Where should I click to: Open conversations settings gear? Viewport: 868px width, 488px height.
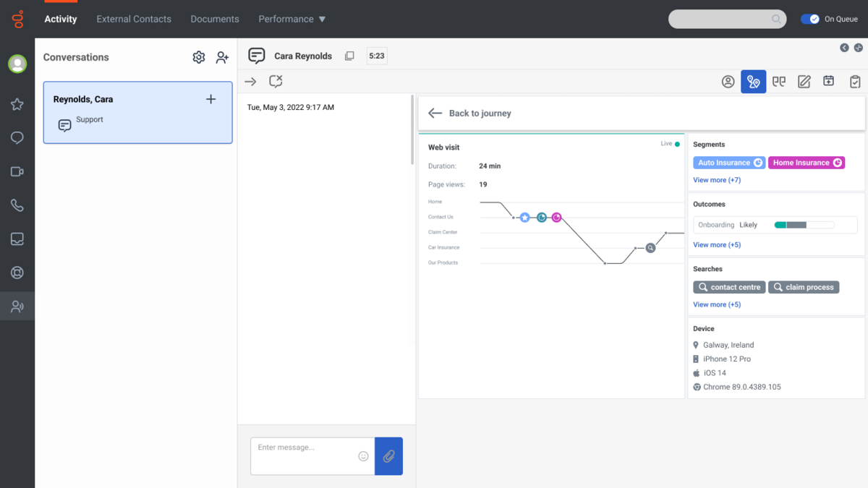pos(199,57)
